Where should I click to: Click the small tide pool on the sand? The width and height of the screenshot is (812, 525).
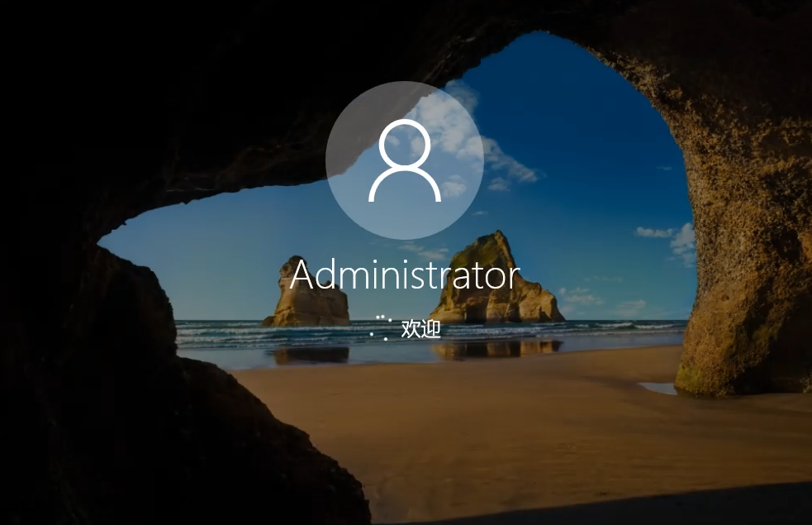pos(658,388)
